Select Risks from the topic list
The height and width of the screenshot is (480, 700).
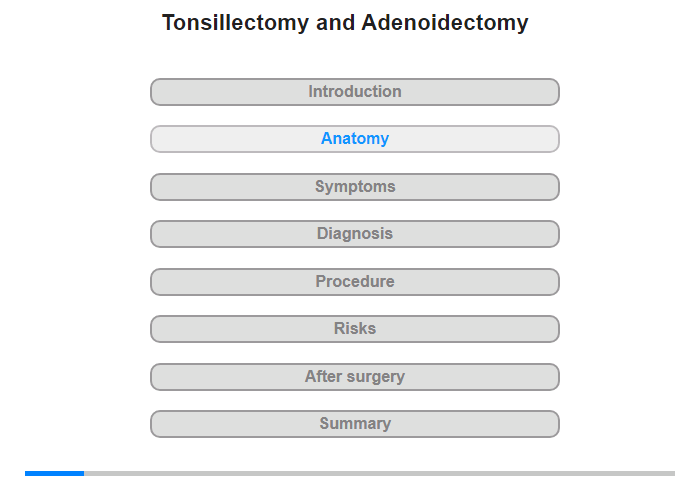pyautogui.click(x=355, y=328)
